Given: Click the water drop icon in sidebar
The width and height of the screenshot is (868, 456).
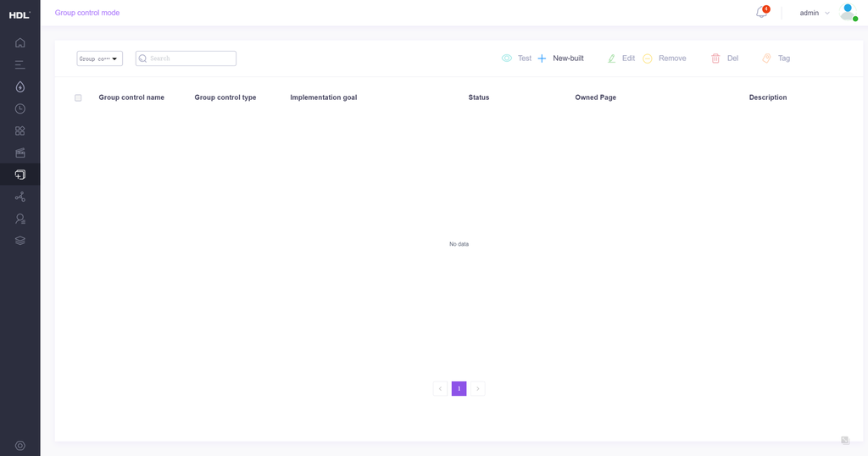Looking at the screenshot, I should pyautogui.click(x=19, y=86).
